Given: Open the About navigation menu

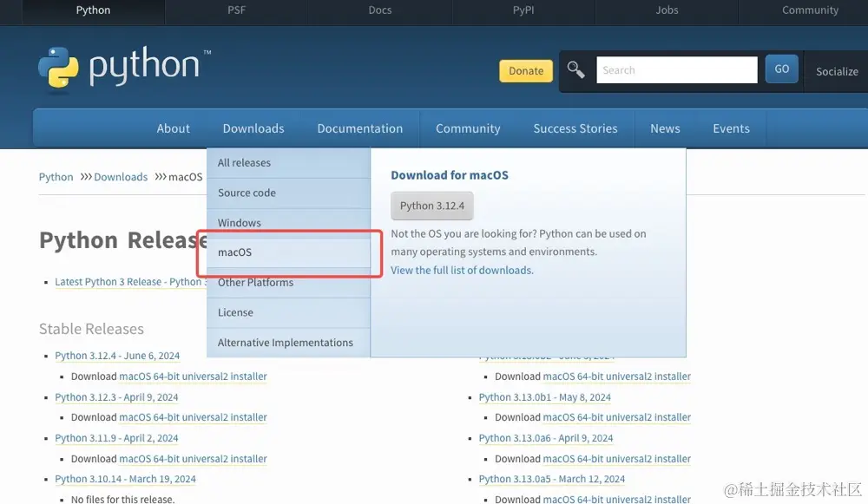Looking at the screenshot, I should [x=174, y=128].
